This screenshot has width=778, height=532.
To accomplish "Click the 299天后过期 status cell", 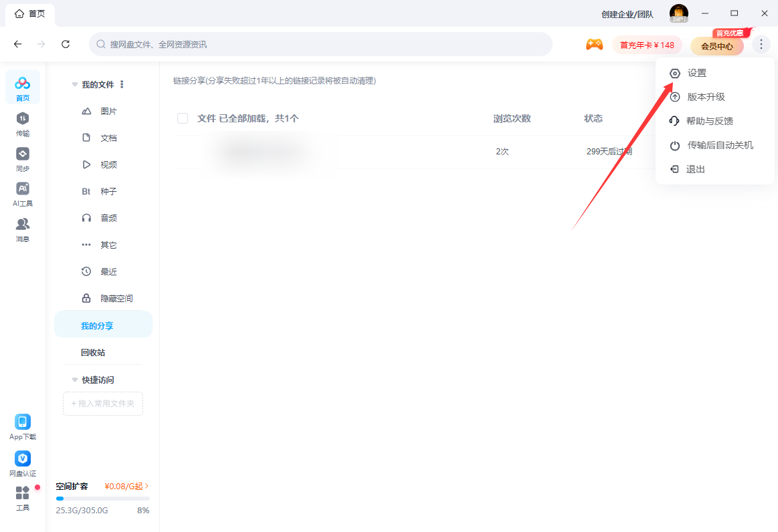I will coord(609,152).
